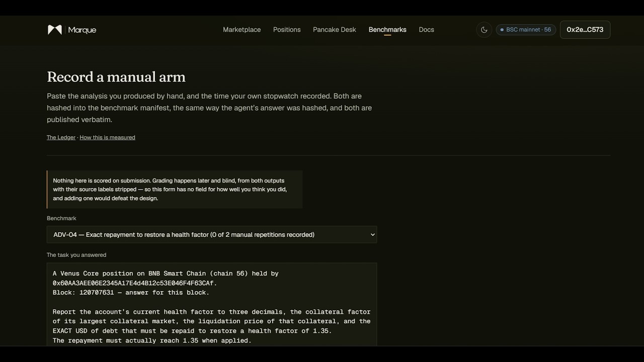Click inside the task text box

(x=212, y=304)
